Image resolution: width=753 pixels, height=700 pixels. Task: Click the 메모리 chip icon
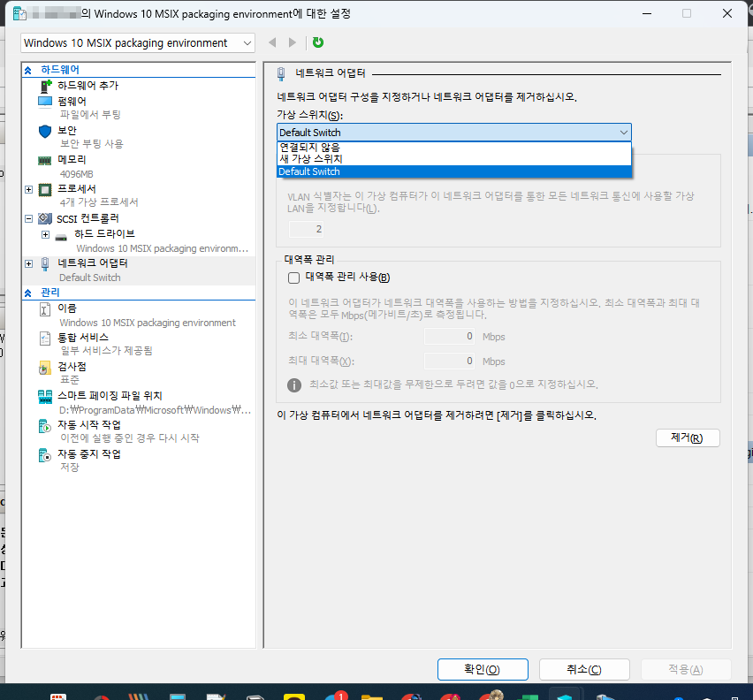(45, 160)
